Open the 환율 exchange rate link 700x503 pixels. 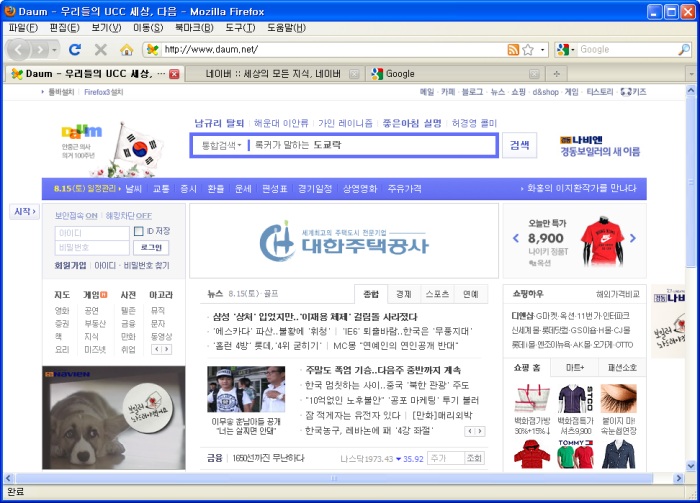pos(216,189)
